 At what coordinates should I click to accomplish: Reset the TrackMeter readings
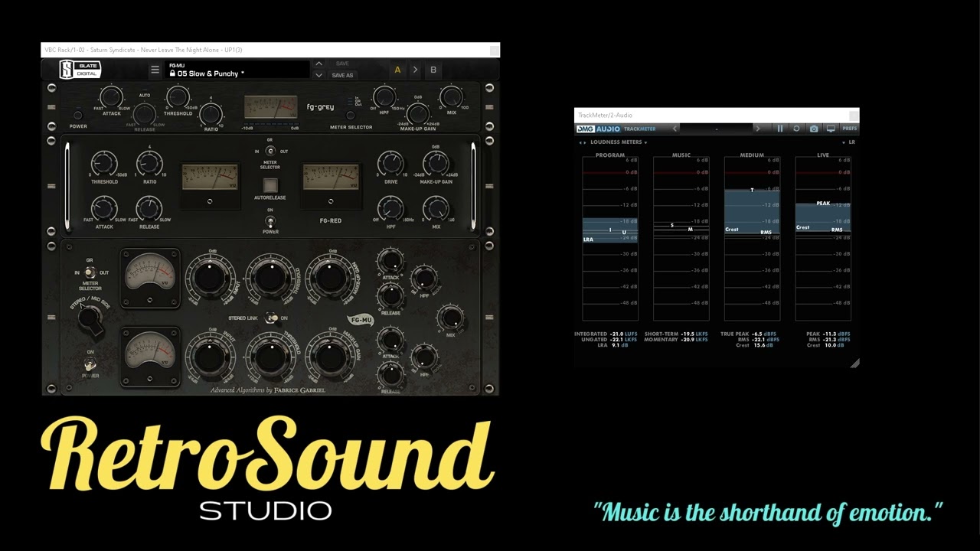point(796,129)
